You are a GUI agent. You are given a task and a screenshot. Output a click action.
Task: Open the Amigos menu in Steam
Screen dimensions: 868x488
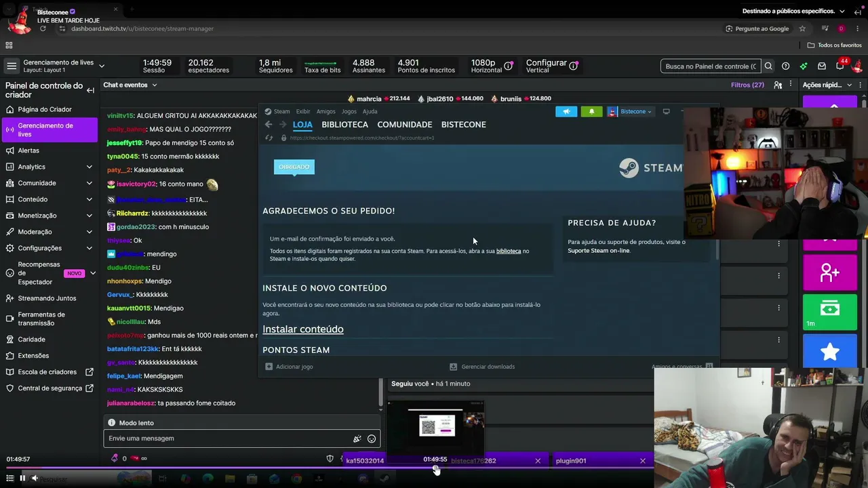coord(325,112)
